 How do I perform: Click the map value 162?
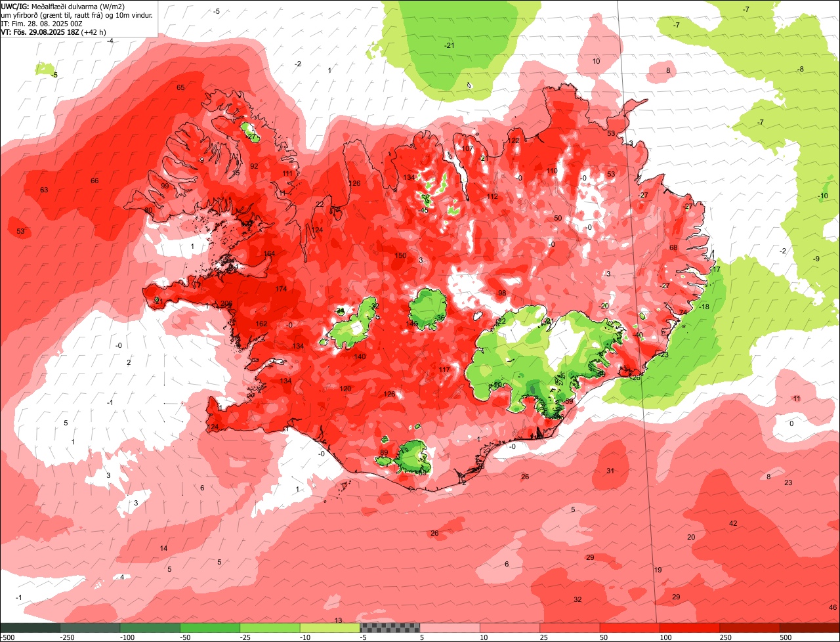(x=261, y=324)
